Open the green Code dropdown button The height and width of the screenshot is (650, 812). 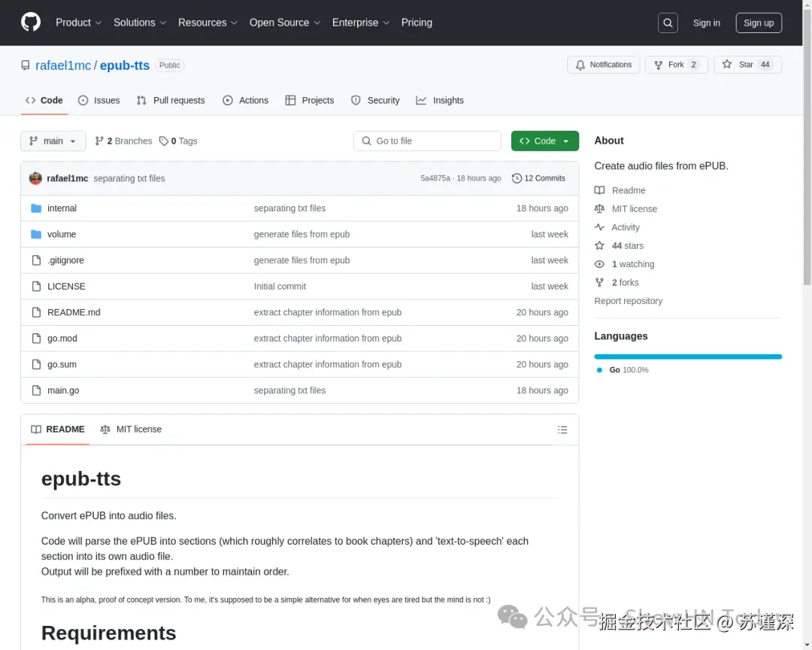(545, 141)
